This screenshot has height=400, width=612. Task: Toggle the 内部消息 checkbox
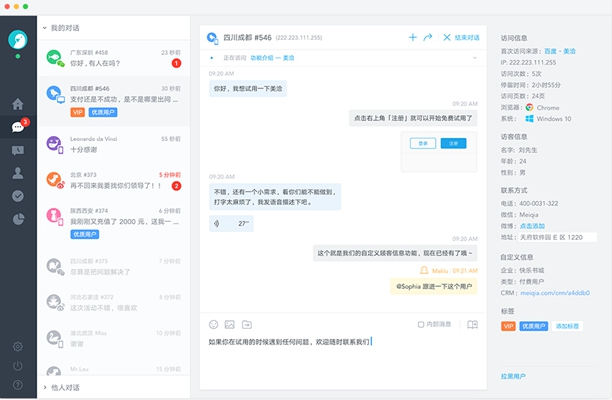421,324
